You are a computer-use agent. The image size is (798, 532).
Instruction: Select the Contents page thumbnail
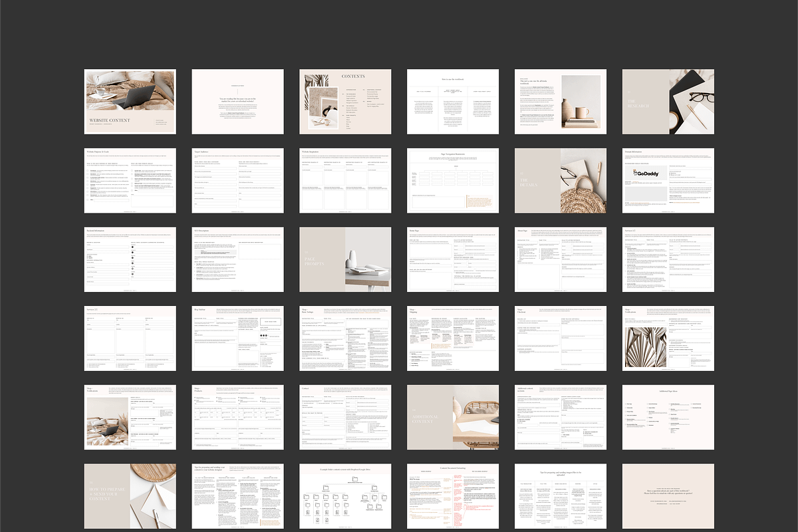click(345, 101)
